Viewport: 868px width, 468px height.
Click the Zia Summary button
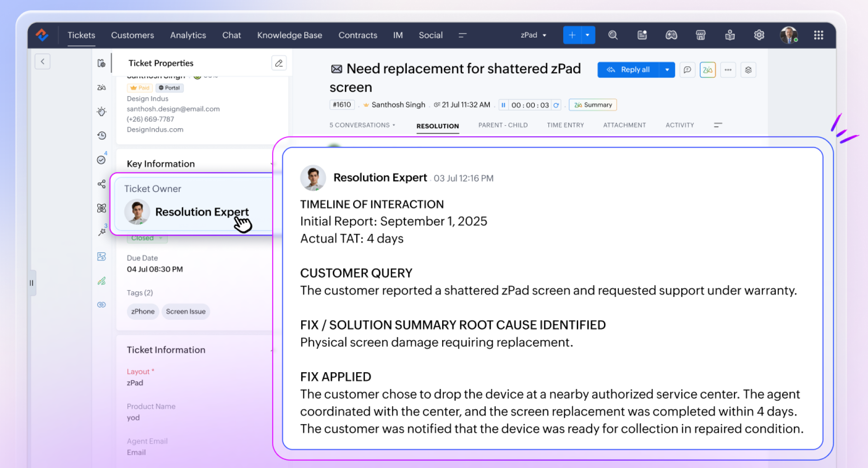[593, 105]
